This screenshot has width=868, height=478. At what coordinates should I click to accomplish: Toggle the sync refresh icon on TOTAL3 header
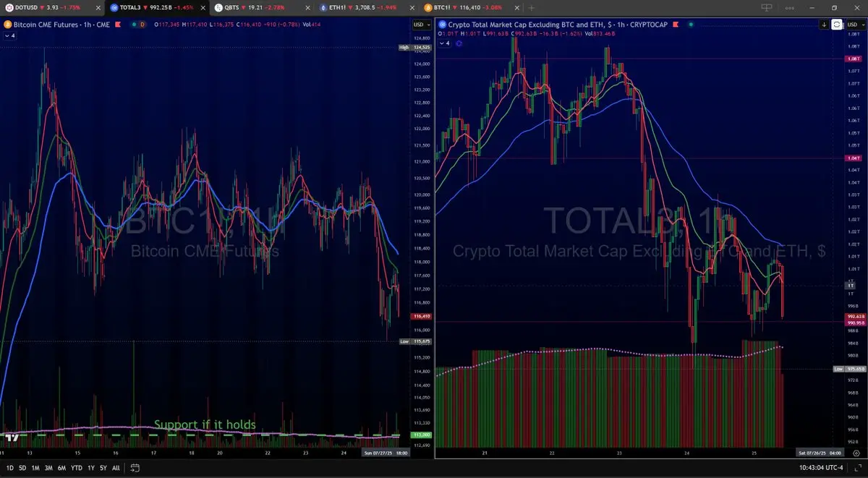click(x=837, y=25)
